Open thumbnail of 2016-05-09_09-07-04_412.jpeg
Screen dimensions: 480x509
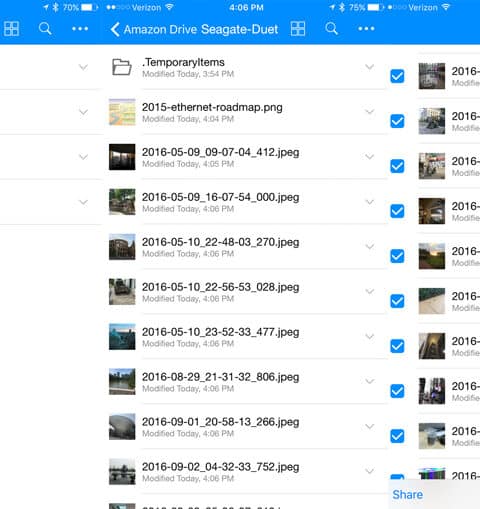point(122,157)
